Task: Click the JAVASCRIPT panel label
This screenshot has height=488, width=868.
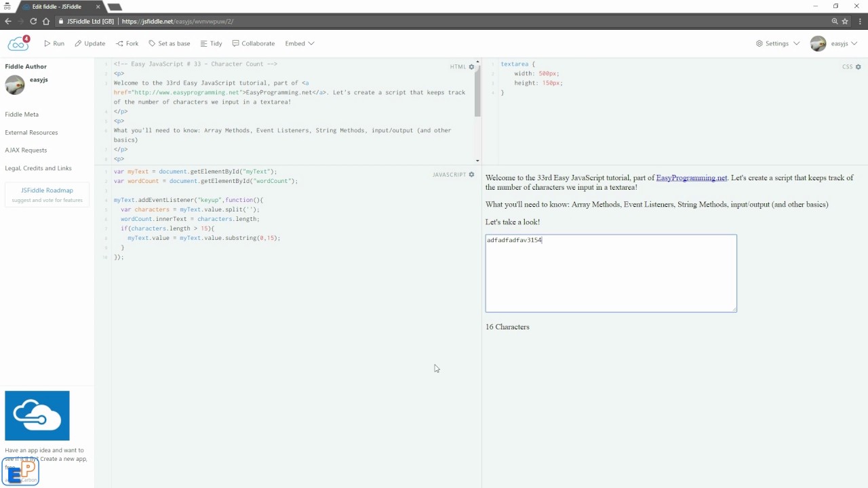Action: [449, 175]
